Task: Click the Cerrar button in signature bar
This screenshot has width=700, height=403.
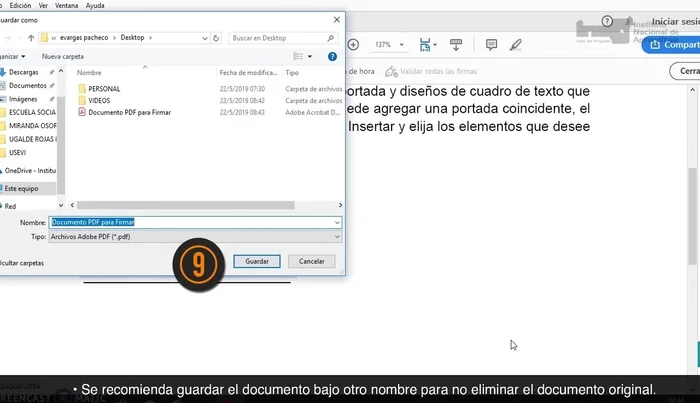Action: pos(685,71)
